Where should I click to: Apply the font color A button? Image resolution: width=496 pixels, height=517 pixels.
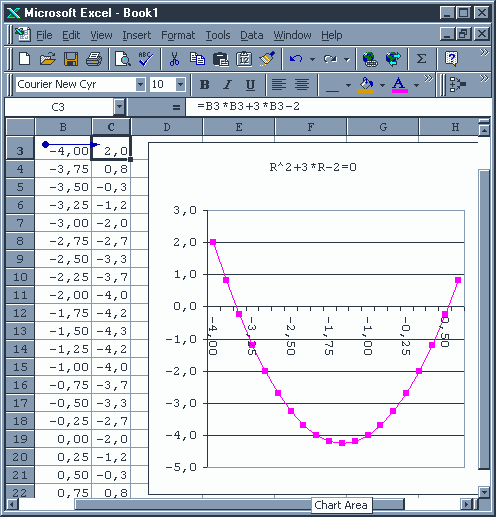tap(400, 85)
